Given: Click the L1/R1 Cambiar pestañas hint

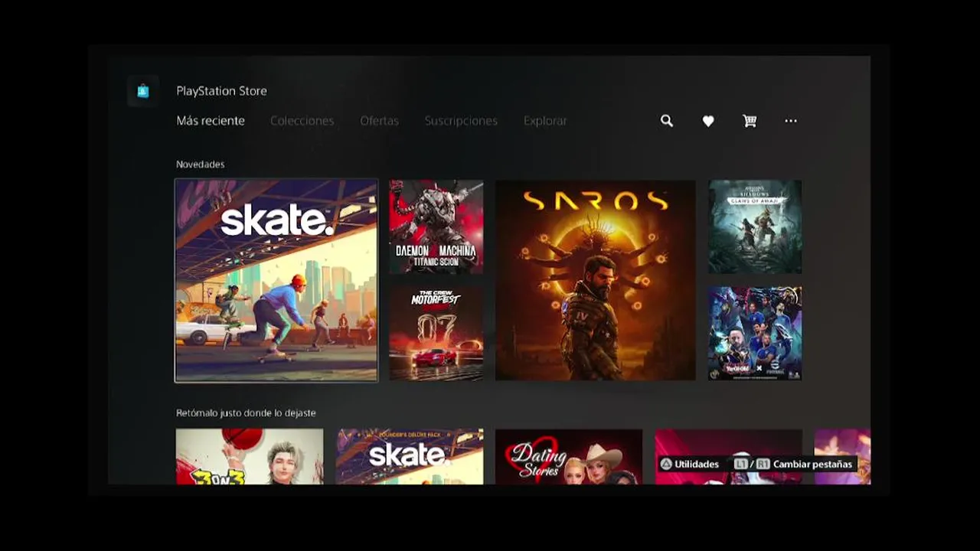Looking at the screenshot, I should coord(792,464).
